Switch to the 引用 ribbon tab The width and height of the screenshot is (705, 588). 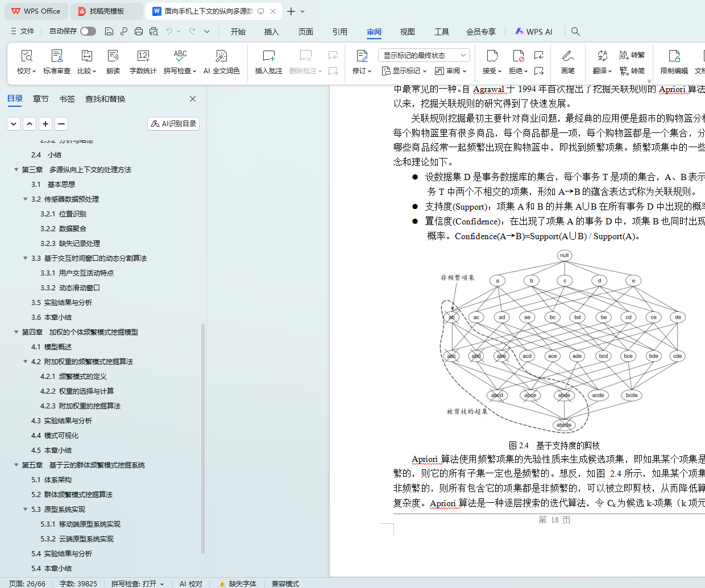point(339,32)
